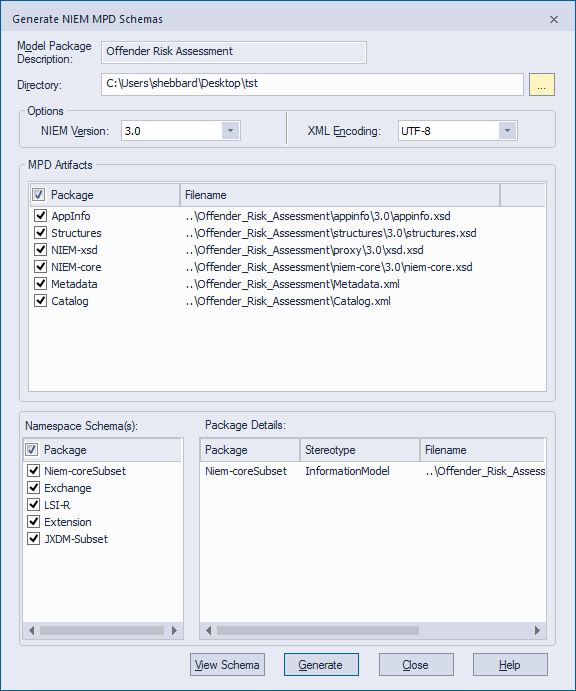Viewport: 576px width, 691px height.
Task: Toggle the select-all checkbox in MPD Artifacts header
Action: pyautogui.click(x=38, y=194)
